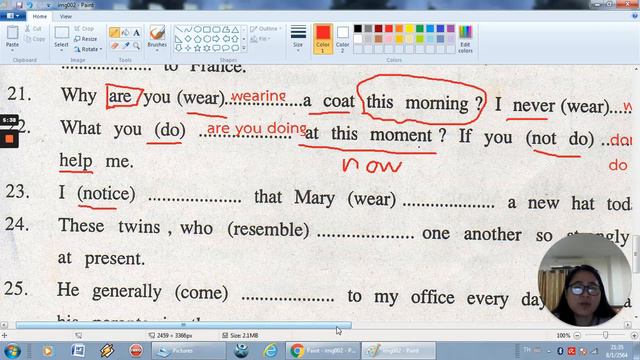
Task: Zoom in with the plus button
Action: click(634, 336)
